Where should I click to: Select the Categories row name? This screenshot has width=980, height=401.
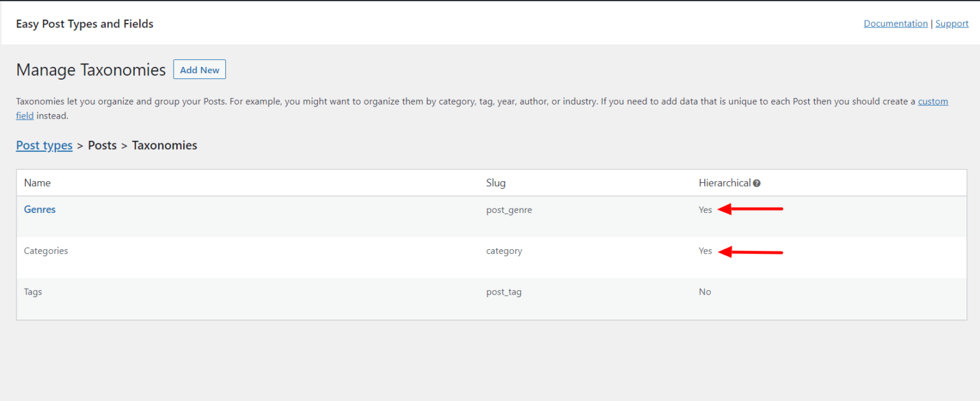[x=46, y=251]
